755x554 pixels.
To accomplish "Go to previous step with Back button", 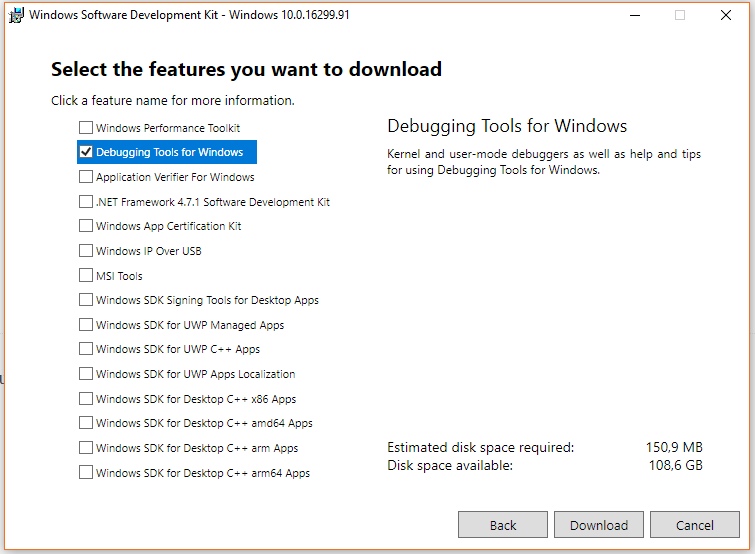I will click(503, 525).
